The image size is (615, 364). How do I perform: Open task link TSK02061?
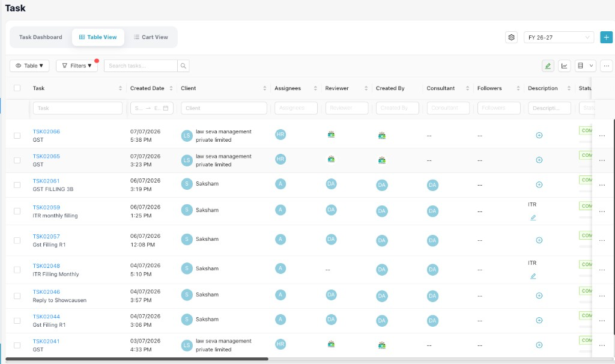click(x=46, y=181)
